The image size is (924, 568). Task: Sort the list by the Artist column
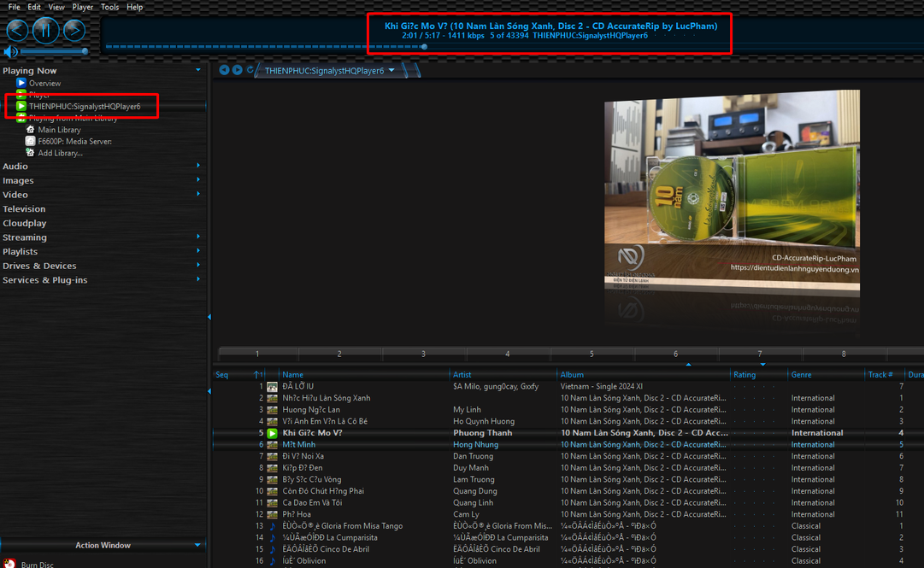462,375
